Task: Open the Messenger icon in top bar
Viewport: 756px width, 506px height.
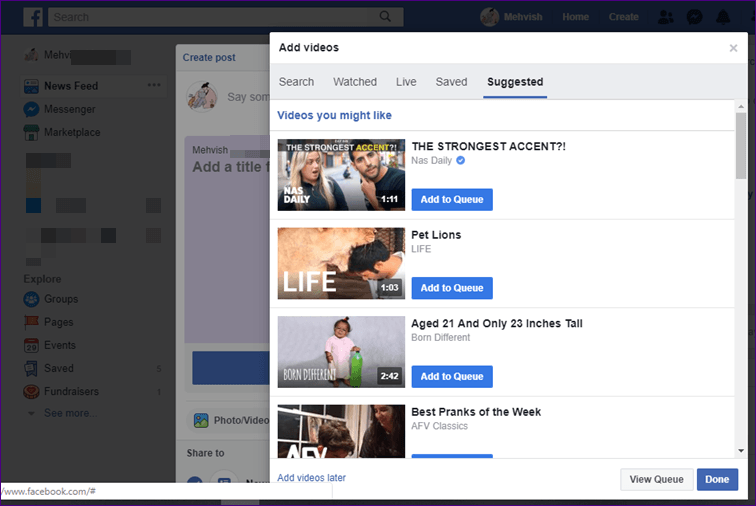Action: click(694, 17)
